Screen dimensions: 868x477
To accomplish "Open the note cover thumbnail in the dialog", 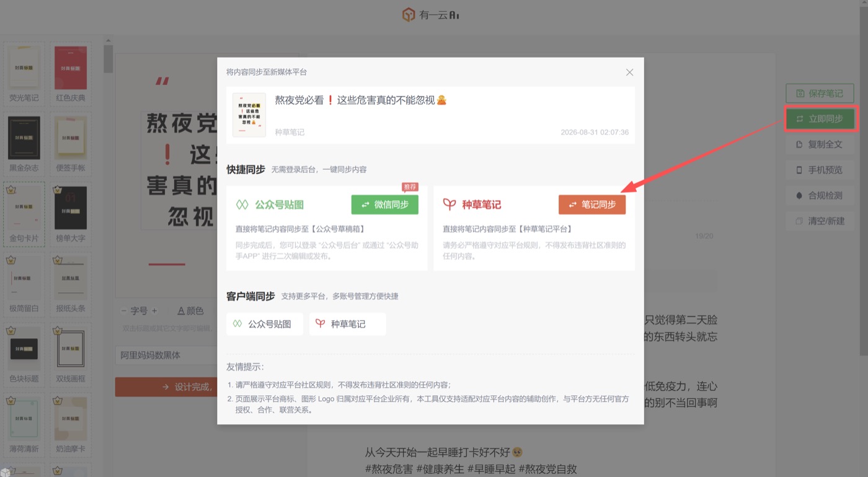I will click(x=249, y=115).
